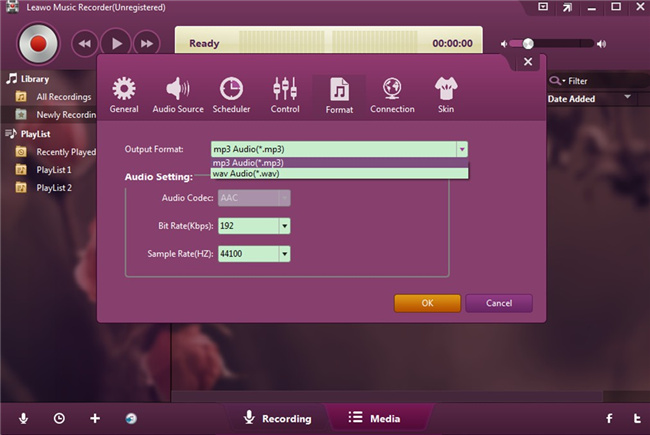
Task: Click the Ready status time display
Action: pyautogui.click(x=329, y=40)
